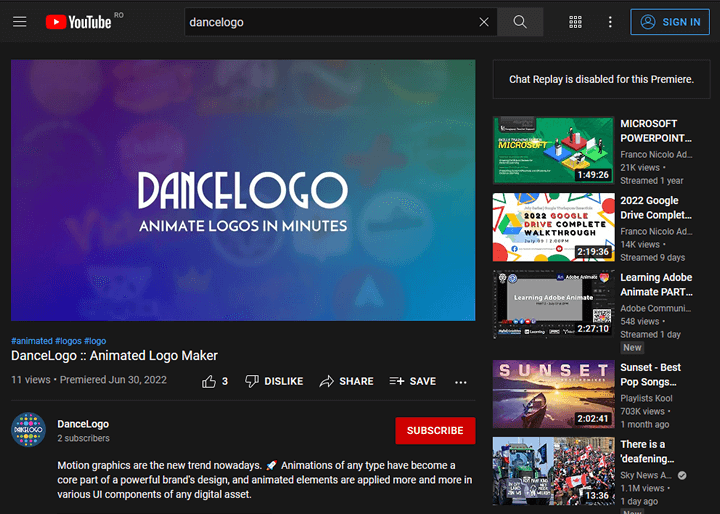Play the DanceLogo video player
The image size is (720, 514).
pos(243,190)
